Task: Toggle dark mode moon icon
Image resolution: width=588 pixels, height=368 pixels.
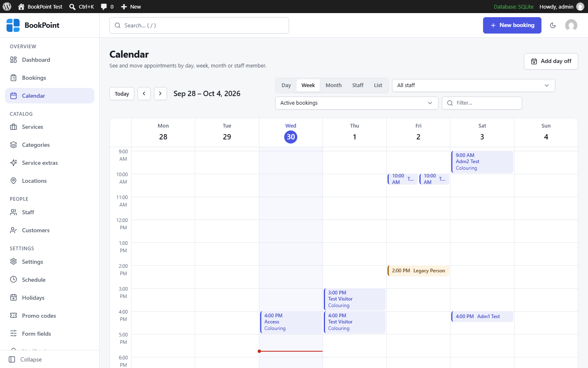Action: coord(553,25)
